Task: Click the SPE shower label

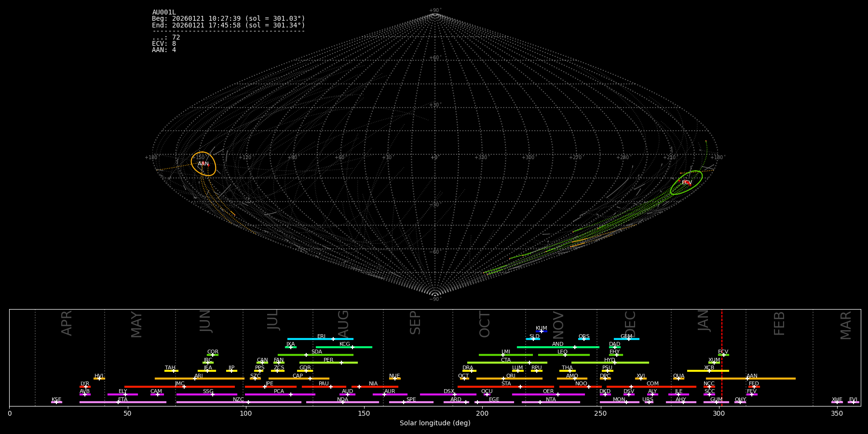Action: click(411, 400)
